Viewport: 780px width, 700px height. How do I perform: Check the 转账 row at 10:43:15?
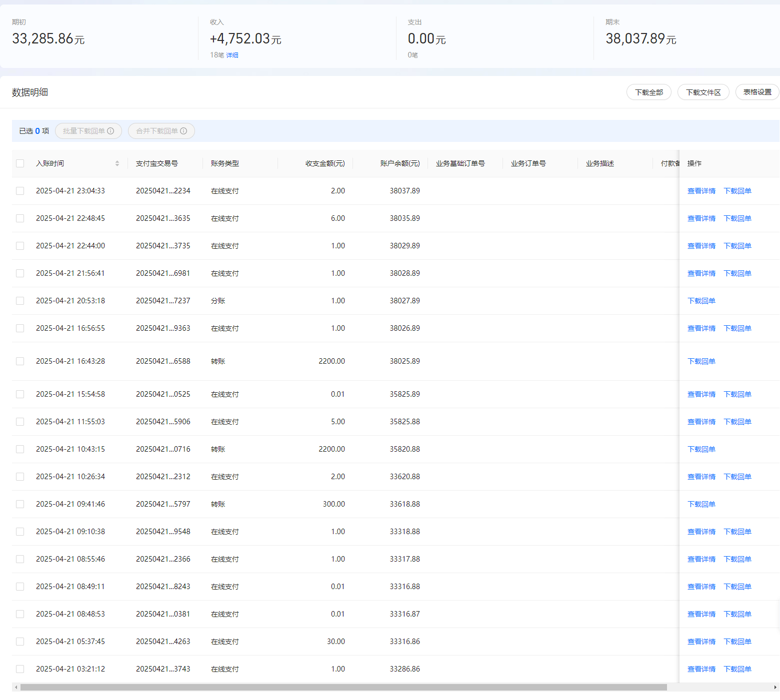point(20,449)
